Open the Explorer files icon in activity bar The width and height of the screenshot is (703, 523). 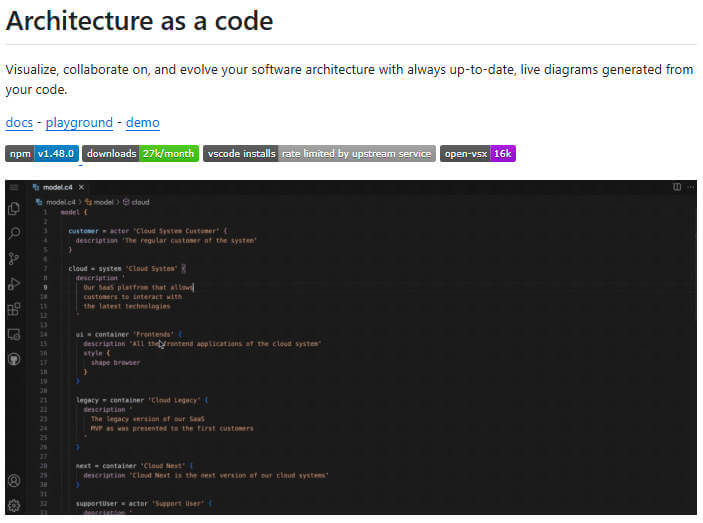pyautogui.click(x=14, y=208)
